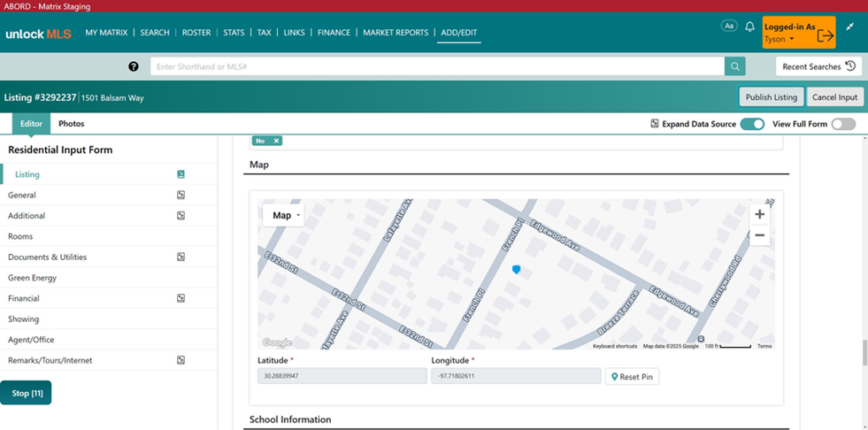Select Agent/Office section
Image resolution: width=868 pixels, height=430 pixels.
coord(109,340)
